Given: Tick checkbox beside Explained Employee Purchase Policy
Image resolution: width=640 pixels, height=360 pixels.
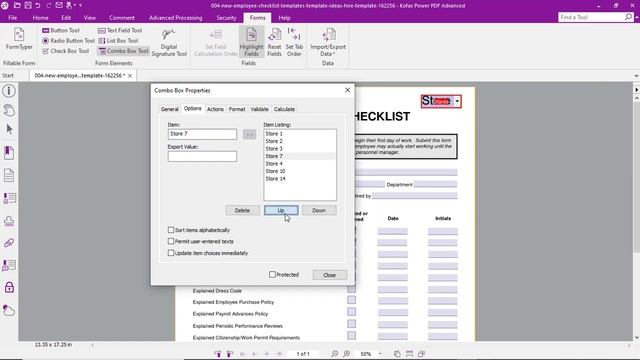Looking at the screenshot, I should (x=351, y=300).
